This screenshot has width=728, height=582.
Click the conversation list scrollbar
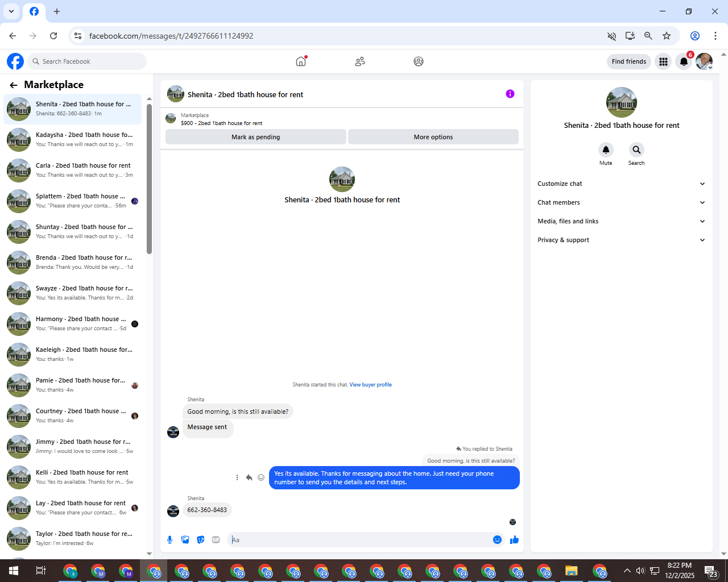pyautogui.click(x=149, y=178)
